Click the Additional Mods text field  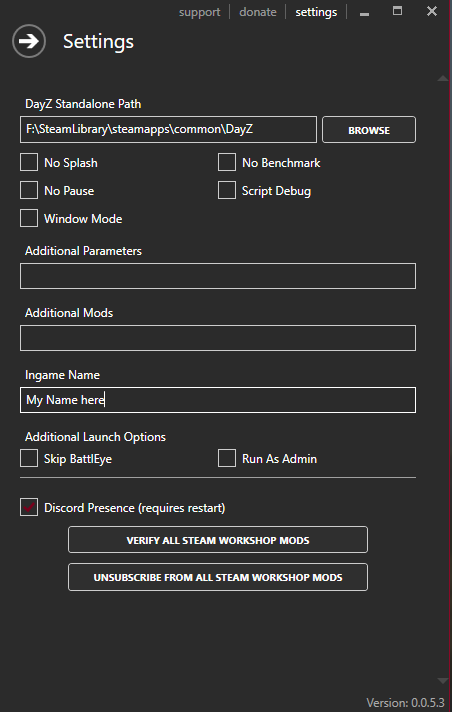(218, 338)
